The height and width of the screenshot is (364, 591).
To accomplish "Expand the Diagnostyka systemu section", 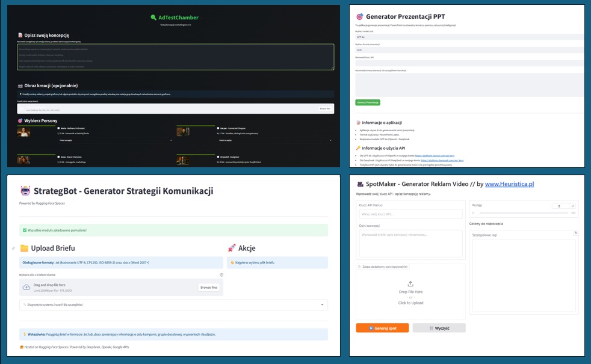I will coord(173,304).
